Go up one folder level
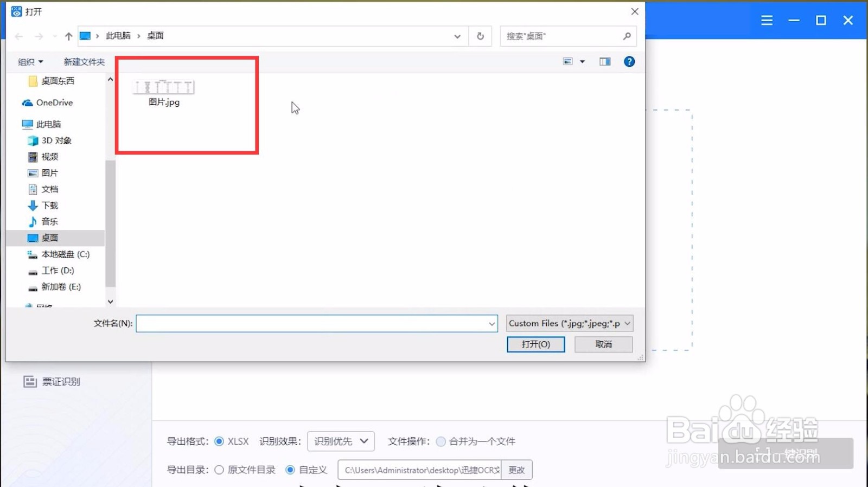The height and width of the screenshot is (487, 868). point(68,36)
